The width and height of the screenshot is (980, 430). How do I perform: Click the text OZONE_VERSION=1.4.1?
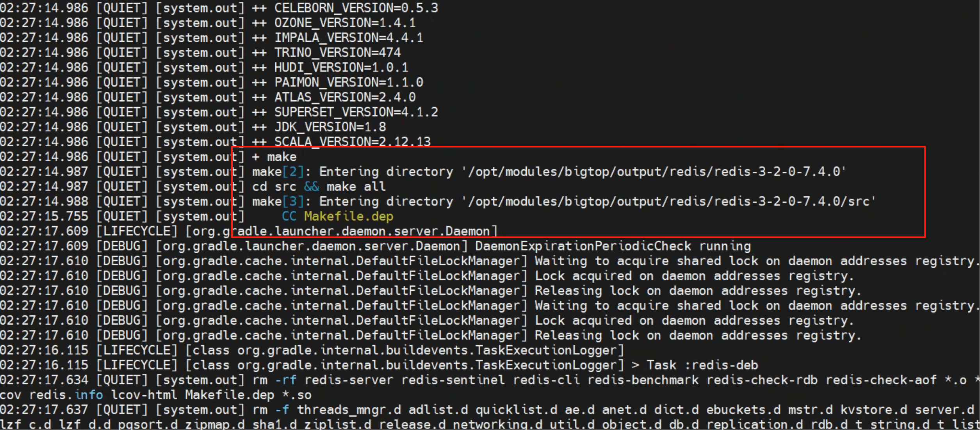[345, 23]
